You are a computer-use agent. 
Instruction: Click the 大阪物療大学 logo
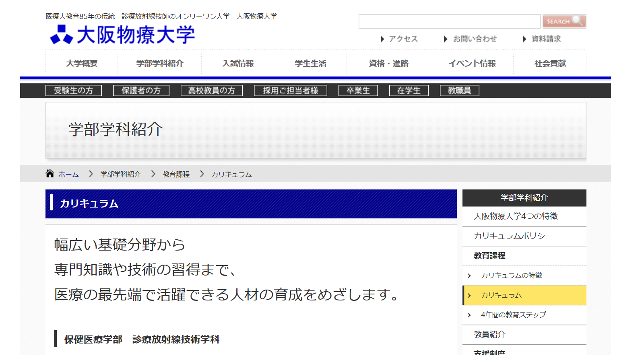click(x=122, y=35)
